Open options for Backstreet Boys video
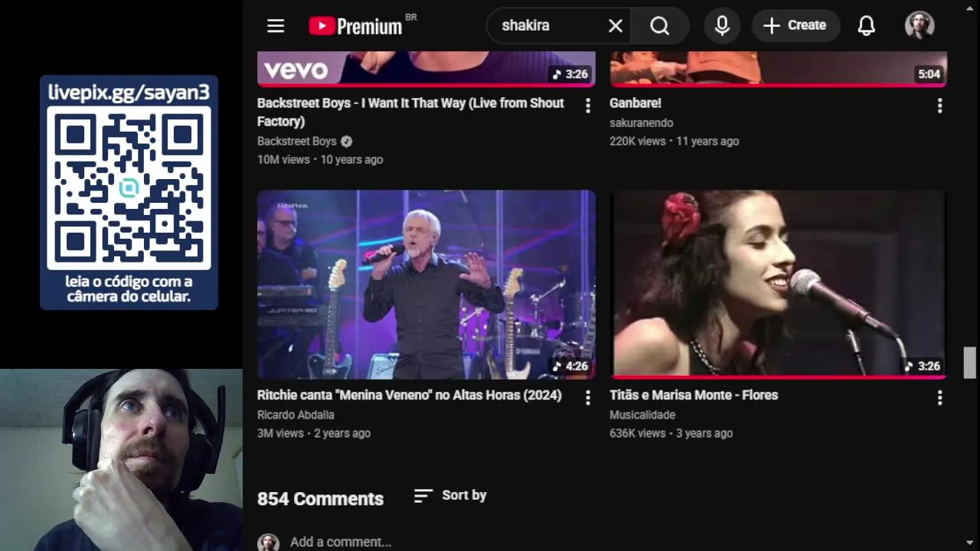980x551 pixels. point(588,106)
